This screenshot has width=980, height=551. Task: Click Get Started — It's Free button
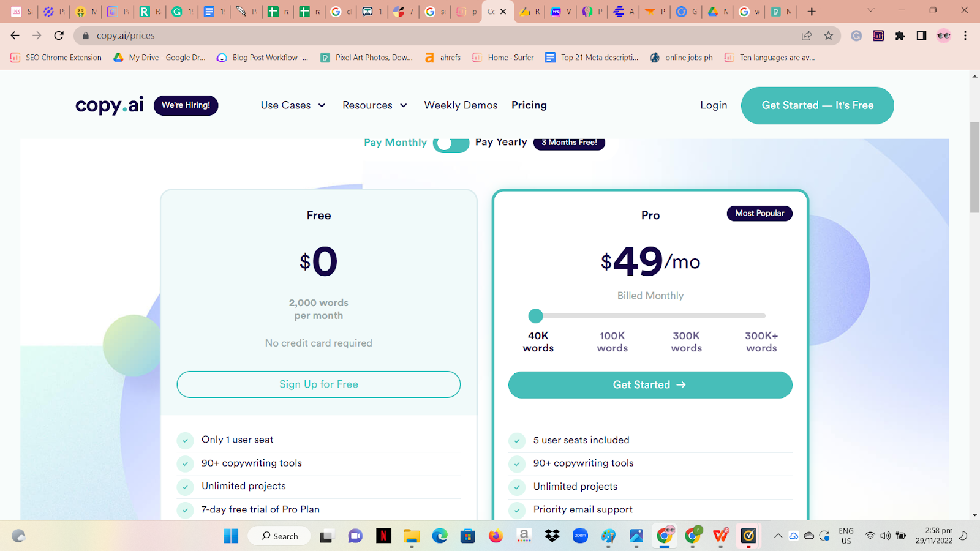click(818, 105)
